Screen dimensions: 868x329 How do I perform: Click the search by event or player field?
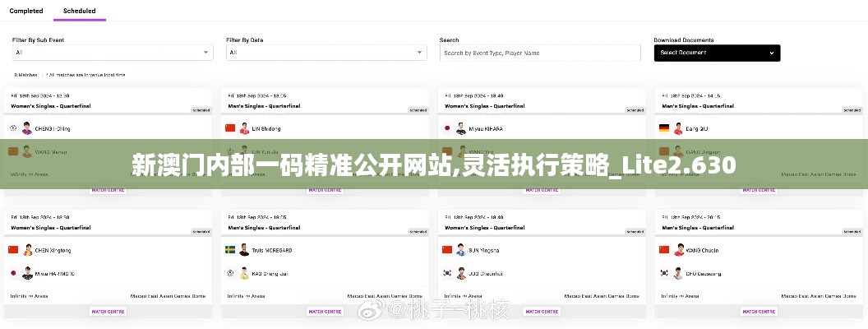click(x=540, y=53)
